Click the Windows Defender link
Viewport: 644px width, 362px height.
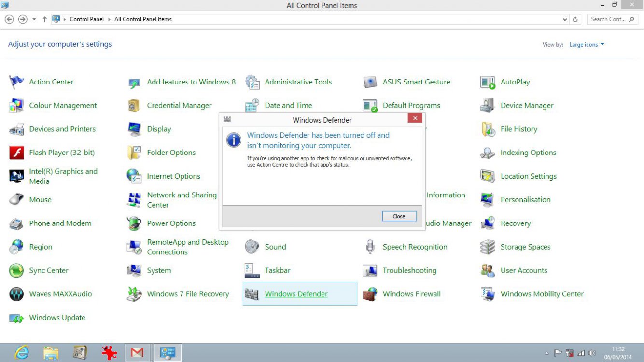(296, 294)
